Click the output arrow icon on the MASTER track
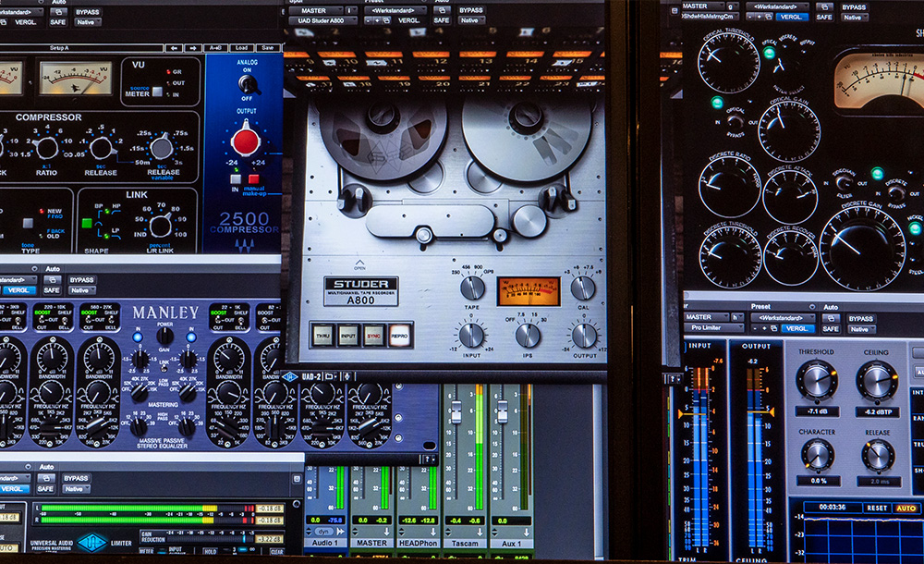Image resolution: width=924 pixels, height=564 pixels. tap(386, 533)
